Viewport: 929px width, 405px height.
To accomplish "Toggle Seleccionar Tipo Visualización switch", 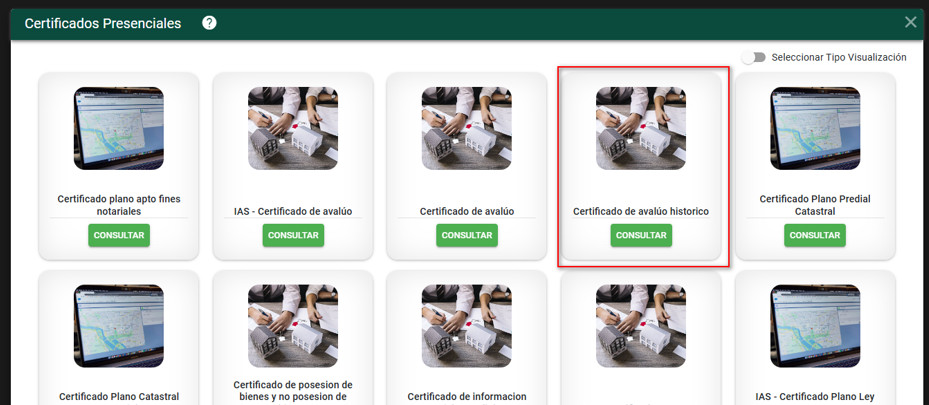I will [x=753, y=57].
